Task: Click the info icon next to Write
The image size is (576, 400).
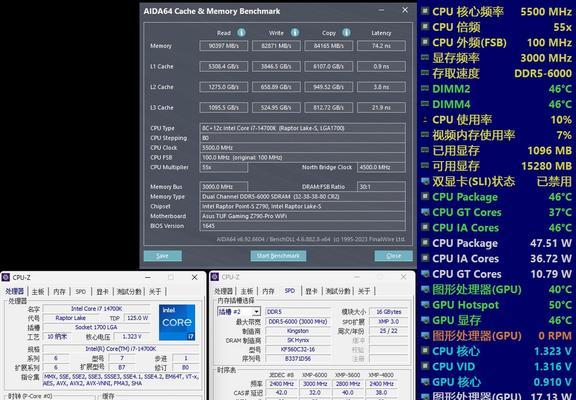Action: tap(295, 33)
